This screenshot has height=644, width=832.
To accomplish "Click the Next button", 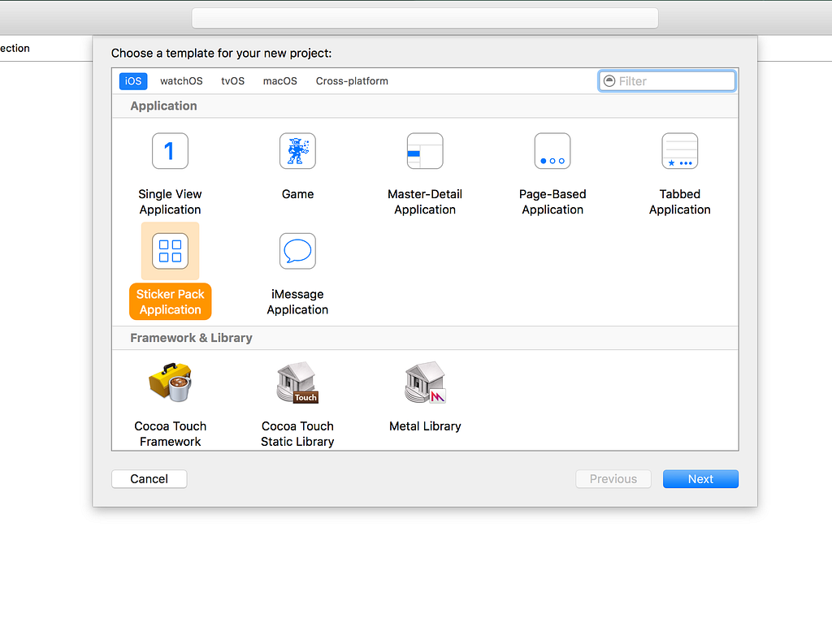I will tap(700, 479).
